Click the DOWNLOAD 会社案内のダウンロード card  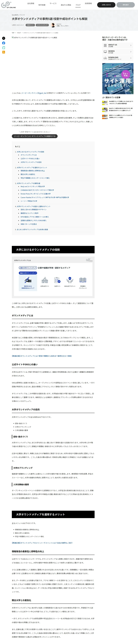(118, 58)
